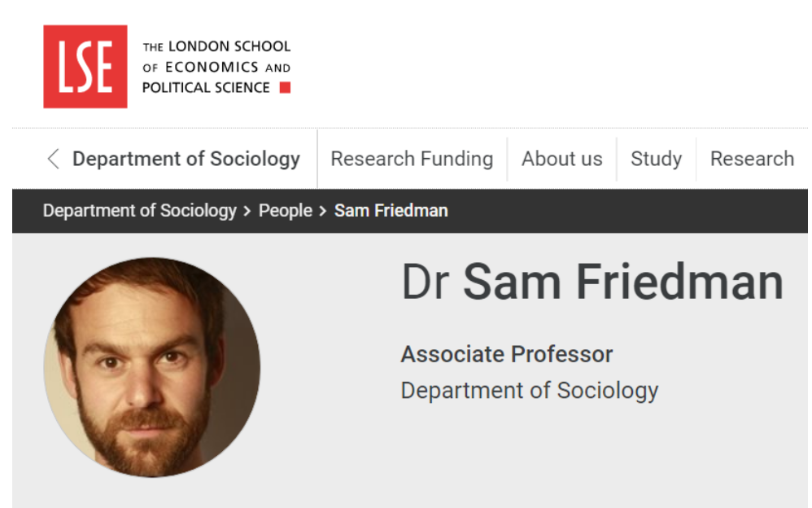The height and width of the screenshot is (508, 812).
Task: Select the Research menu item
Action: point(752,159)
